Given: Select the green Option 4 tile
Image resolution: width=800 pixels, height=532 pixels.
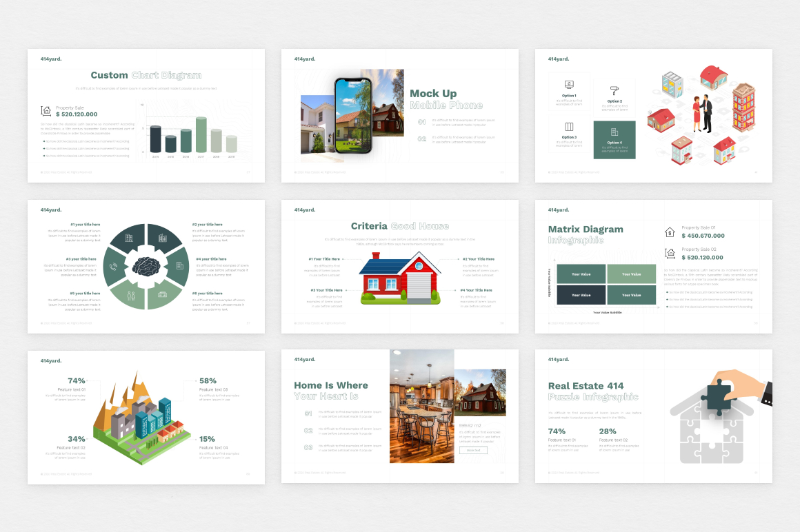Looking at the screenshot, I should click(614, 140).
